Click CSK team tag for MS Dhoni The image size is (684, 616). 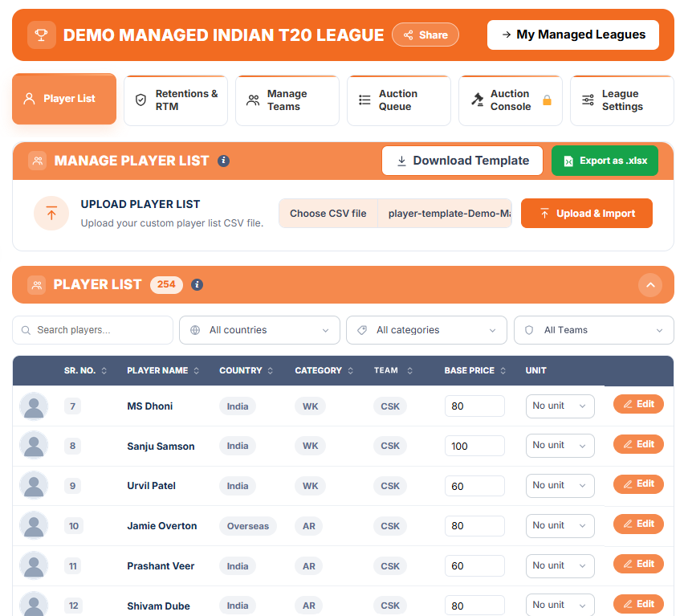click(x=390, y=406)
